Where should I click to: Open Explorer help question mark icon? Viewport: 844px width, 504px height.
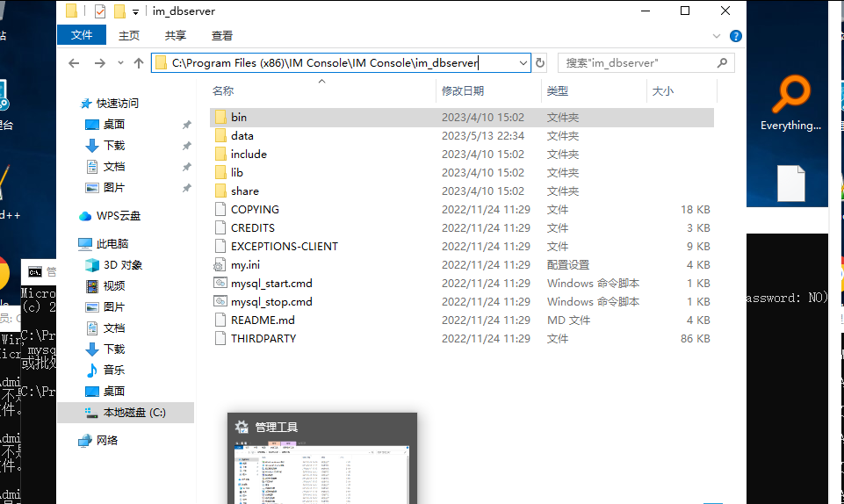pos(735,36)
